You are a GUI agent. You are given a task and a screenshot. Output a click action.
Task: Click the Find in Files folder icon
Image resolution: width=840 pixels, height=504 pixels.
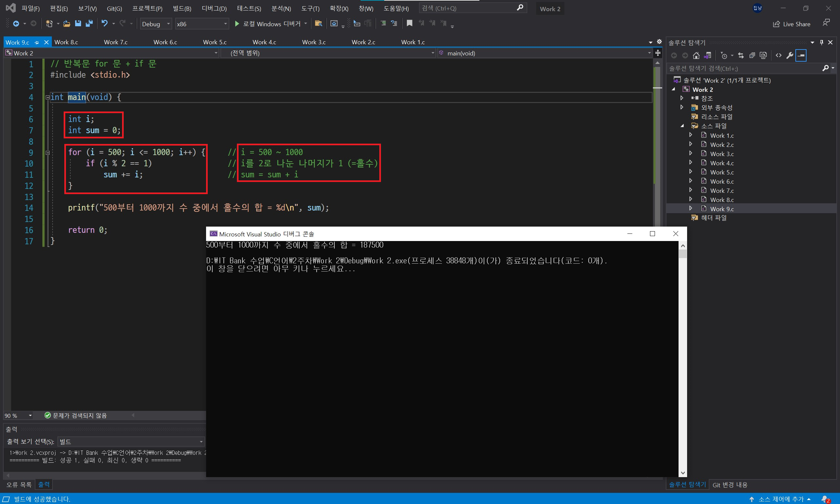(318, 23)
